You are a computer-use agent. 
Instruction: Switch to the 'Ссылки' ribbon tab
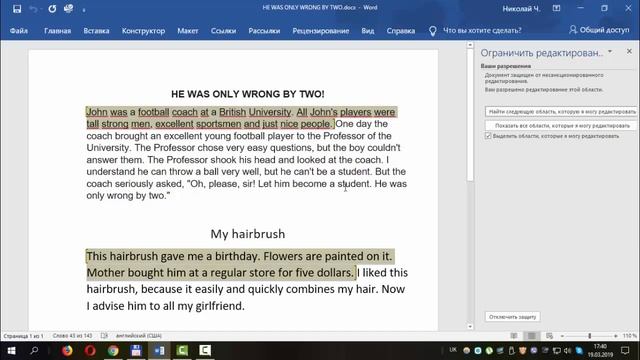click(223, 31)
